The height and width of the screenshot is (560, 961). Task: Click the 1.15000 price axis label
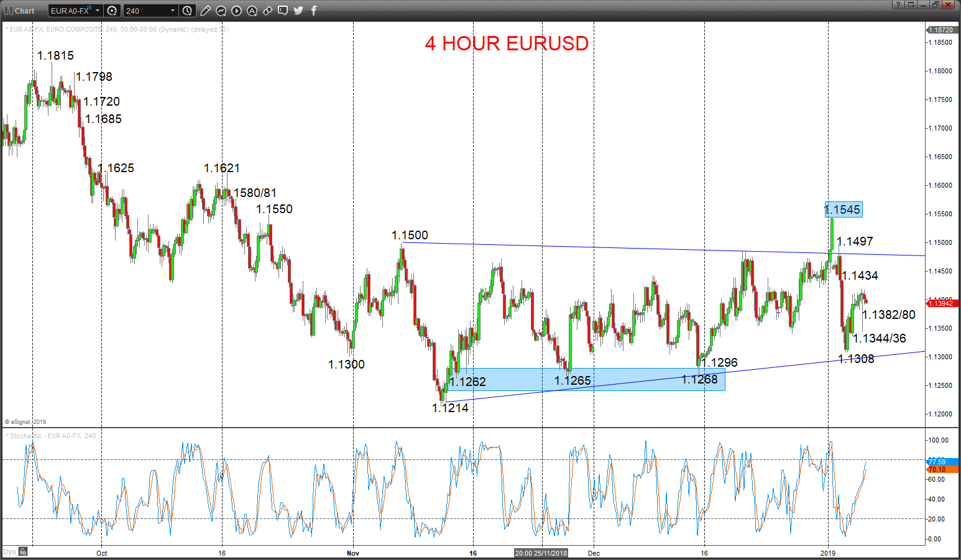click(x=940, y=242)
